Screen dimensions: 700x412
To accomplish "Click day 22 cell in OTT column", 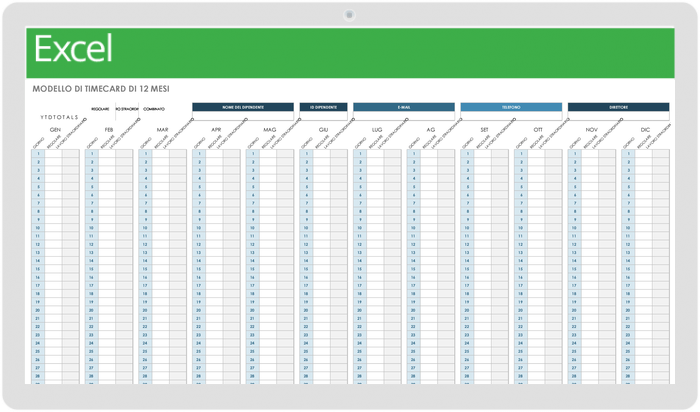I will [x=520, y=327].
